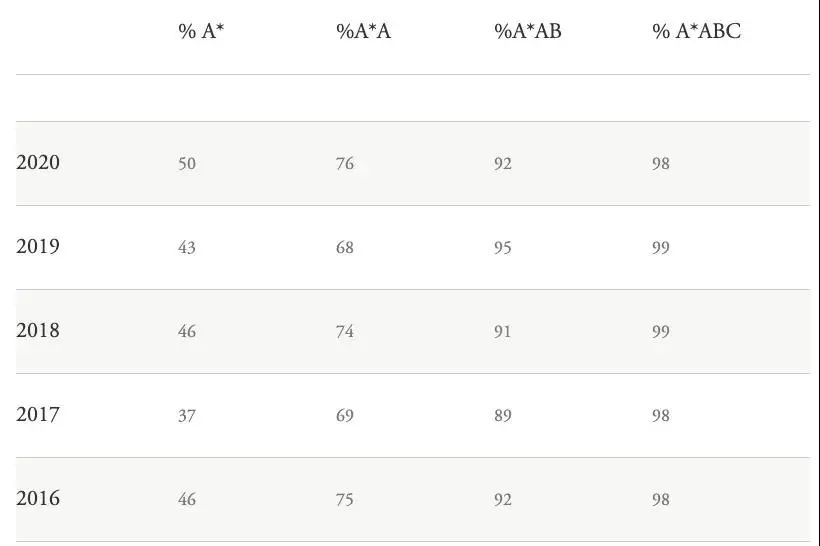Click the value 89 in the 2017 row

click(x=503, y=416)
